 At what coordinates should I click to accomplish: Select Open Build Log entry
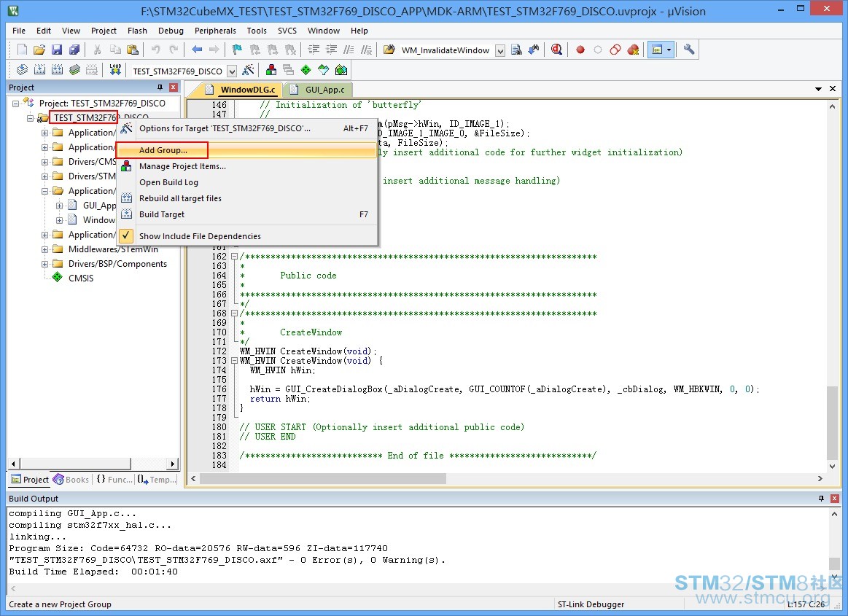[x=247, y=182]
